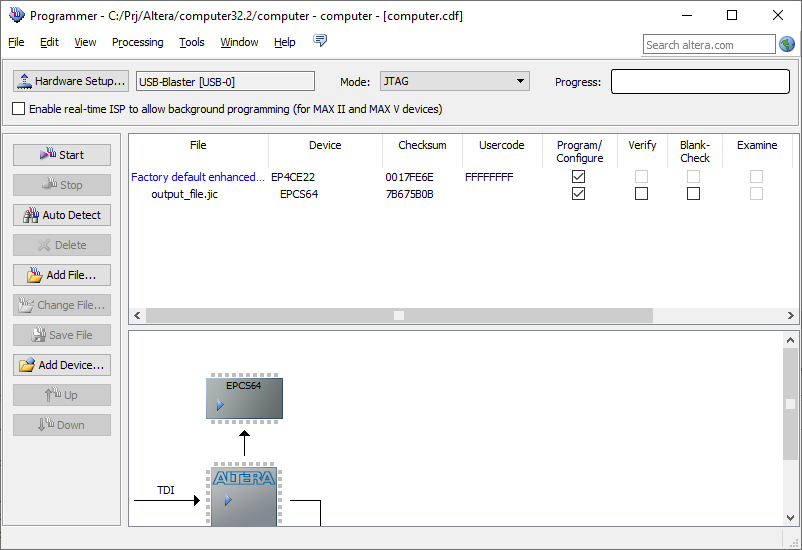Toggle Examine checkbox for output_file.jic
The height and width of the screenshot is (550, 802).
(x=756, y=193)
